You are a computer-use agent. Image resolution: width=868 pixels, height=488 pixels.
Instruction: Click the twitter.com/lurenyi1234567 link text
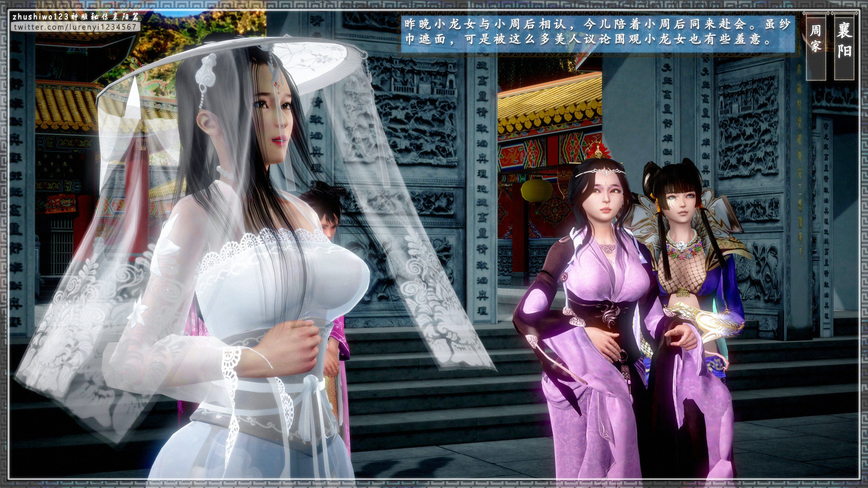[x=75, y=27]
